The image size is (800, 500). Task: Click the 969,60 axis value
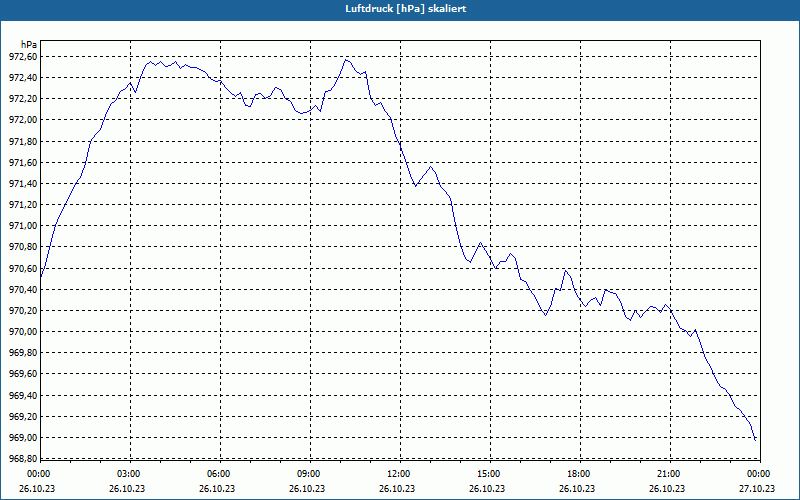[23, 374]
